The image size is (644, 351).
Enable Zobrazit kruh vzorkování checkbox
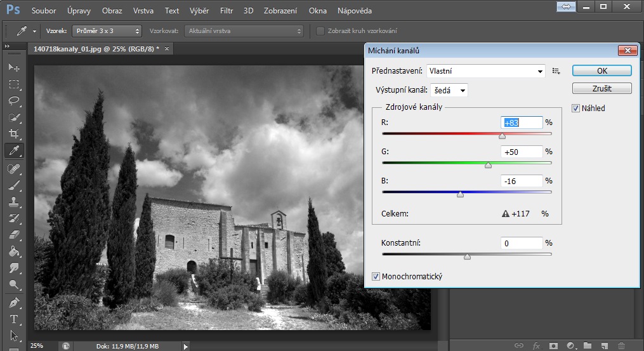320,31
